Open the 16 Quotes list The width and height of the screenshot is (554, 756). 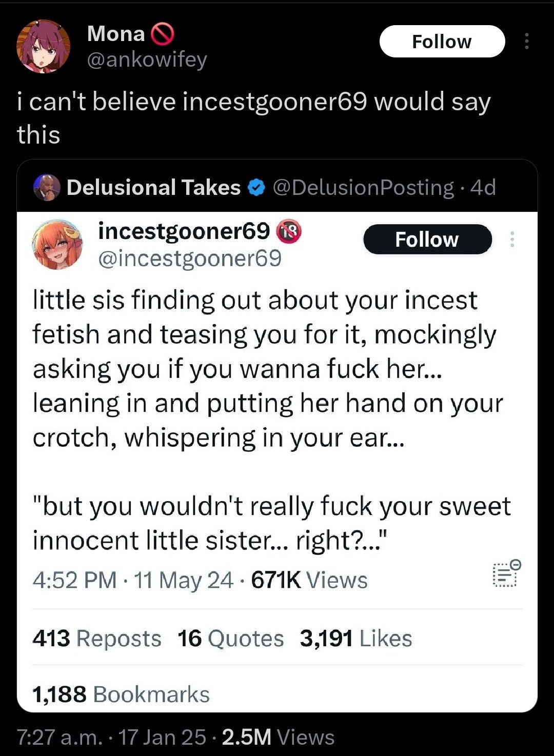point(230,639)
